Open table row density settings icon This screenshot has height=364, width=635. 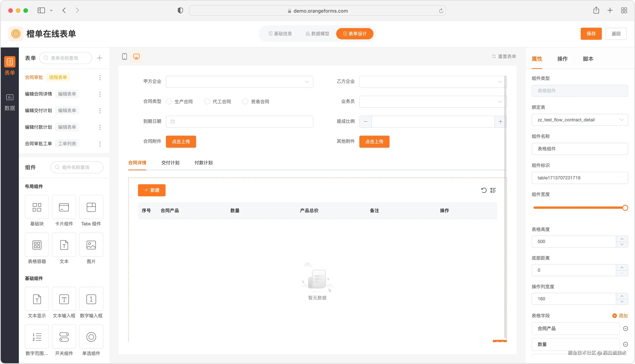[x=493, y=190]
